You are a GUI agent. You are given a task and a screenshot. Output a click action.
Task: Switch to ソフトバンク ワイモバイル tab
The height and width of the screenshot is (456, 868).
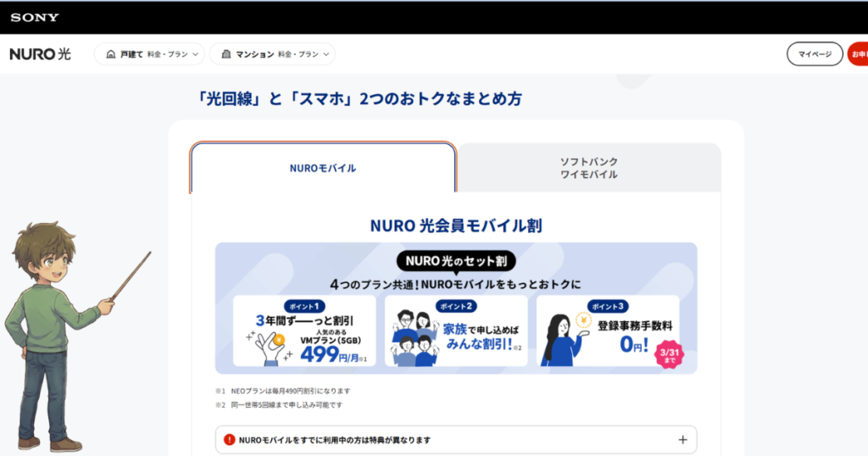[589, 168]
